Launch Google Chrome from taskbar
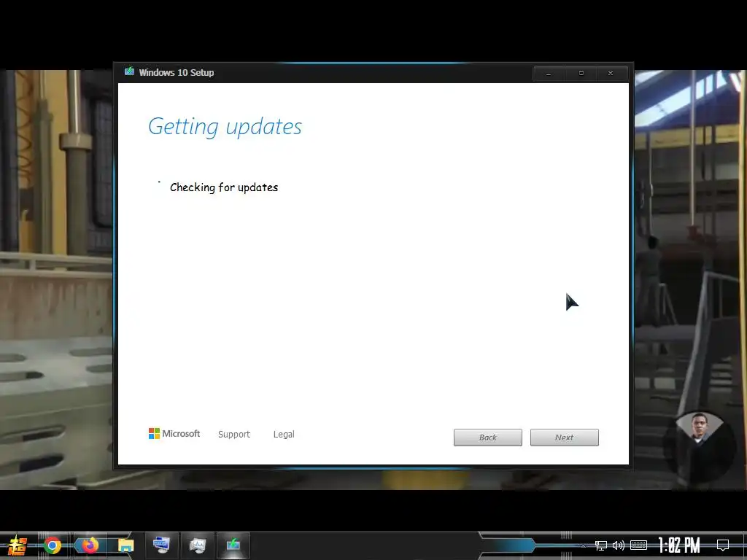The width and height of the screenshot is (747, 560). point(53,545)
